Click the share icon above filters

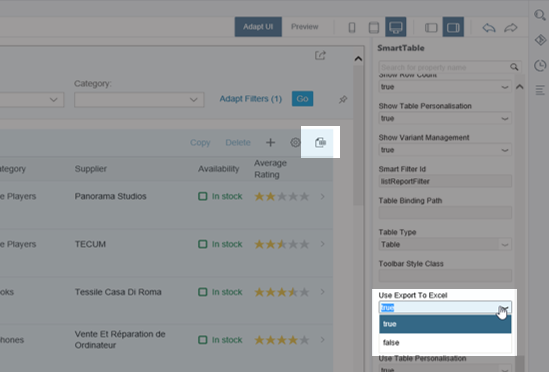[320, 55]
